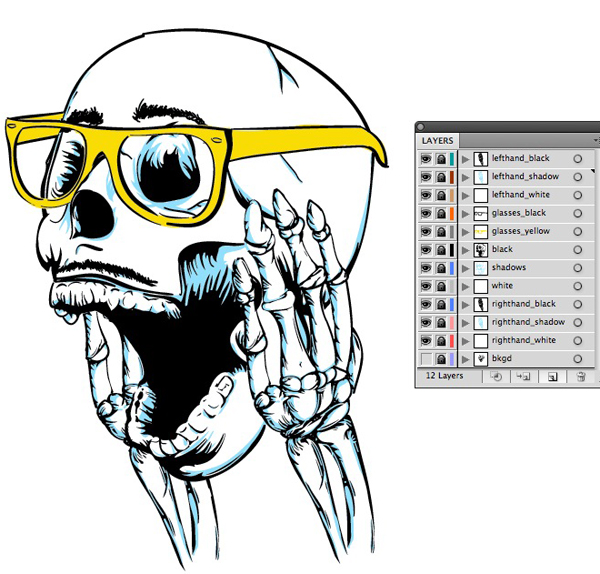Click the lock icon for righthand_black layer
The height and width of the screenshot is (574, 600).
pos(441,304)
